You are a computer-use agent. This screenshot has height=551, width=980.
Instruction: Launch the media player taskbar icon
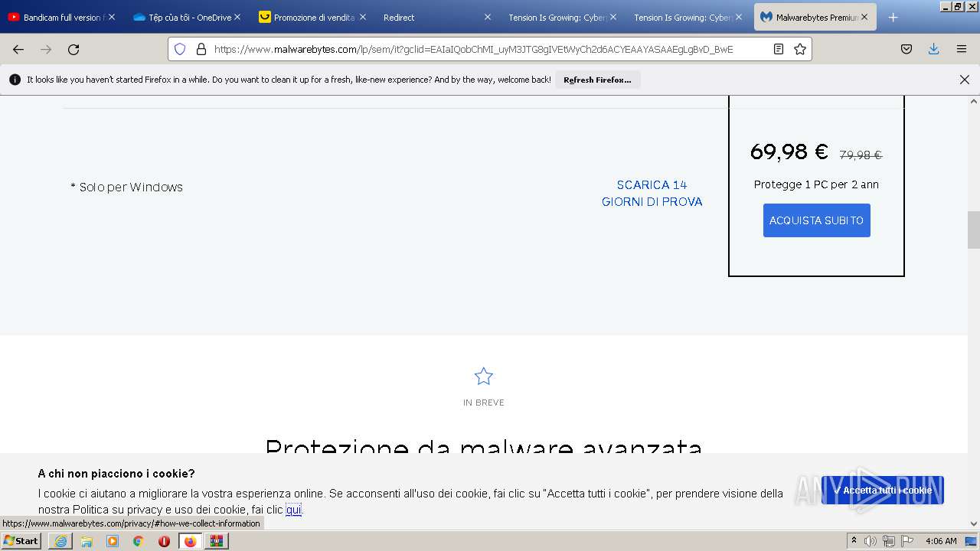coord(113,541)
